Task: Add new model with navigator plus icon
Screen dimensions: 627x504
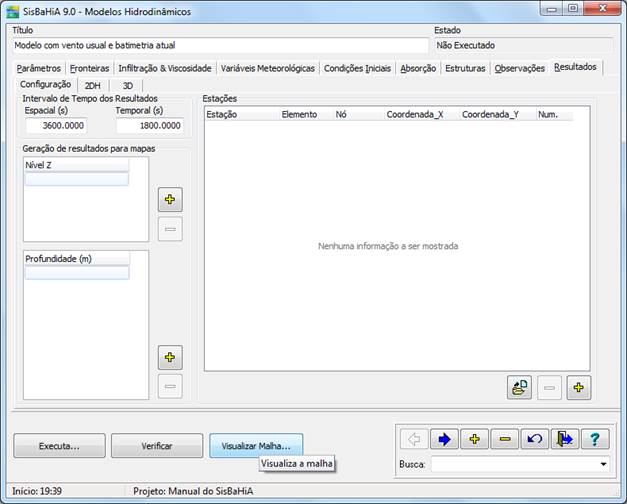Action: (x=475, y=439)
